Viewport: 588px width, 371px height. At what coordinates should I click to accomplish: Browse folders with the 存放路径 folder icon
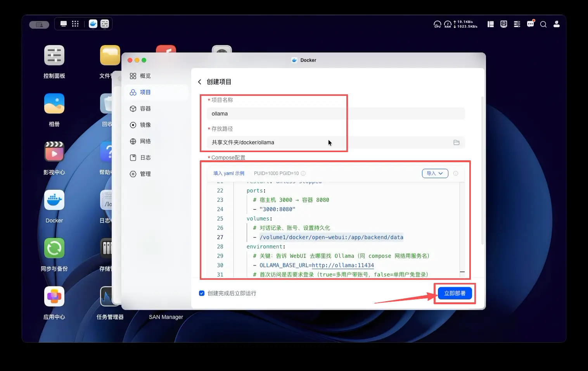pos(457,142)
